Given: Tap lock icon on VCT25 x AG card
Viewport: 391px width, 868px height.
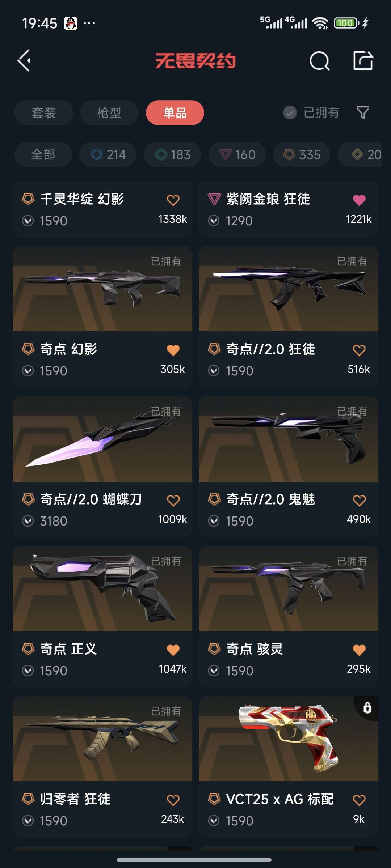Looking at the screenshot, I should click(367, 707).
